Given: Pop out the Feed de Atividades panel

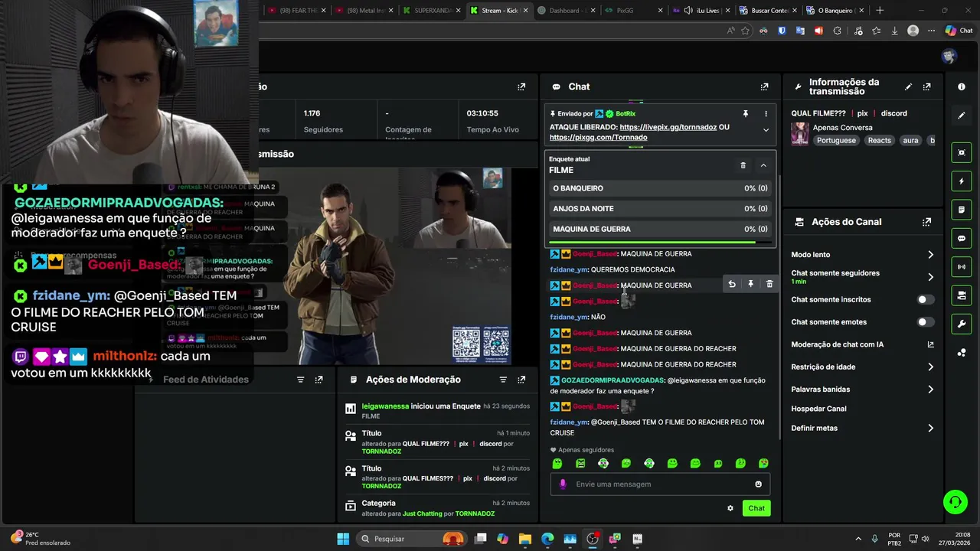Looking at the screenshot, I should click(318, 380).
